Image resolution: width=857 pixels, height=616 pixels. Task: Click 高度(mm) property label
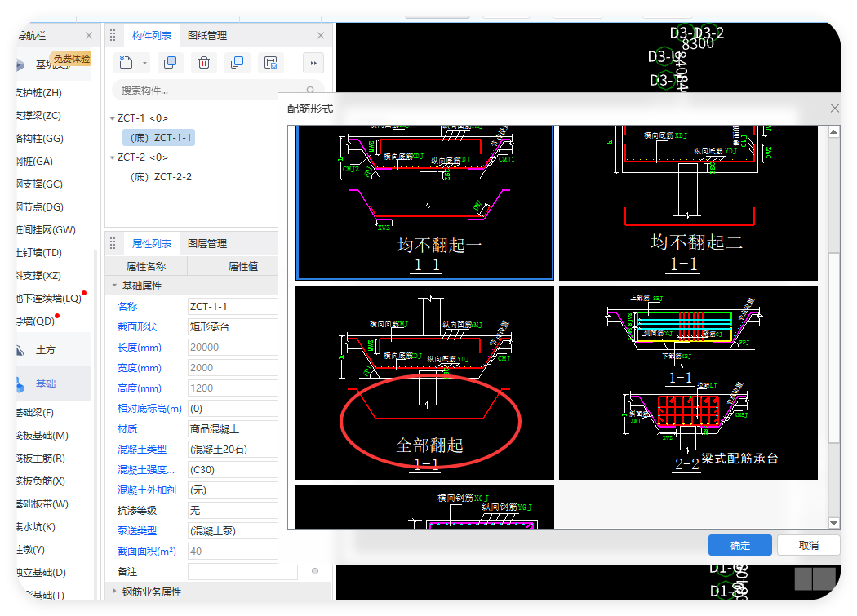tap(140, 388)
